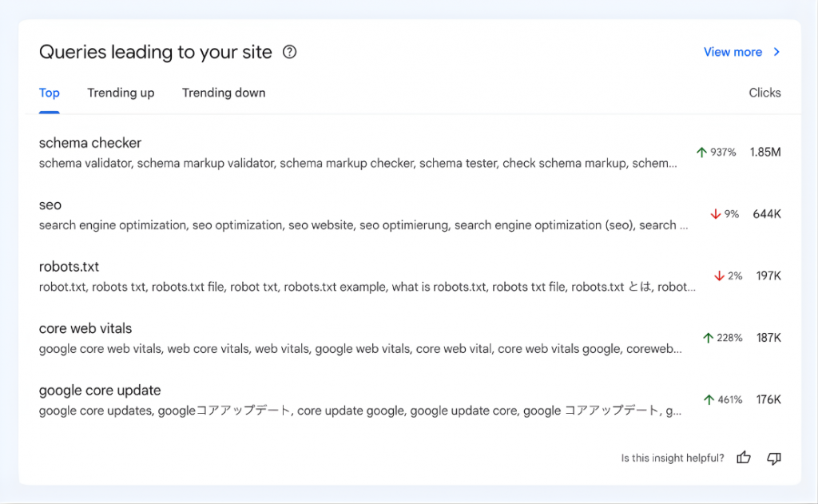Mark this insight as helpful
The height and width of the screenshot is (504, 818).
point(744,458)
